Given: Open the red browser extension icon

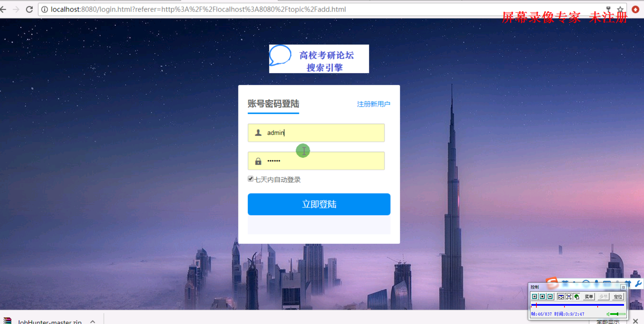Looking at the screenshot, I should pos(636,9).
